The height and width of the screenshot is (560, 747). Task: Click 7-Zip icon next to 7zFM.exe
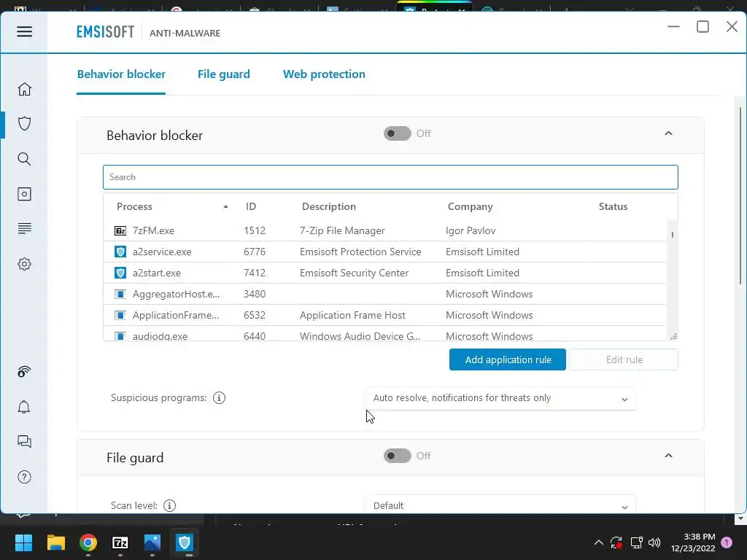[x=120, y=231]
